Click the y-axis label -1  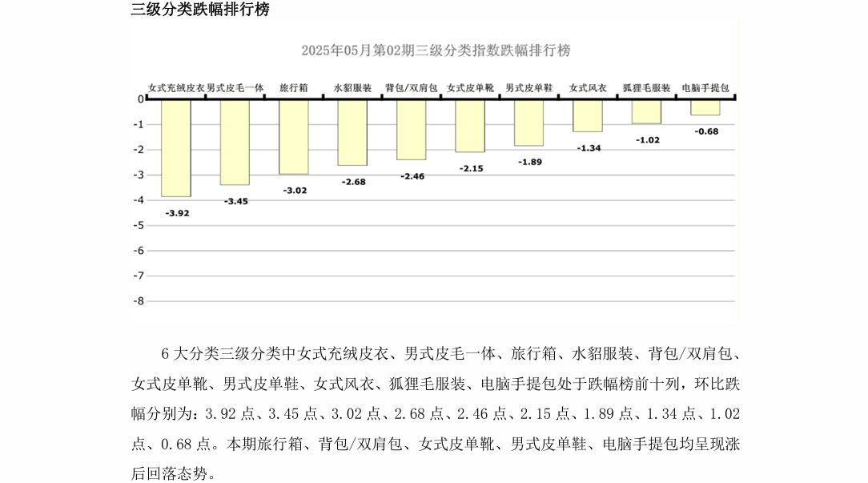[139, 125]
